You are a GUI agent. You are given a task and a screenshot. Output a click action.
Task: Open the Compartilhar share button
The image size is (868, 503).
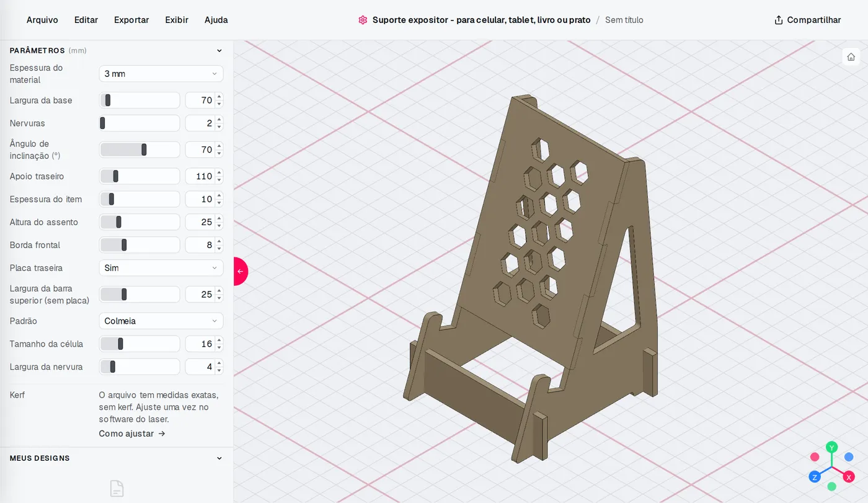point(808,20)
